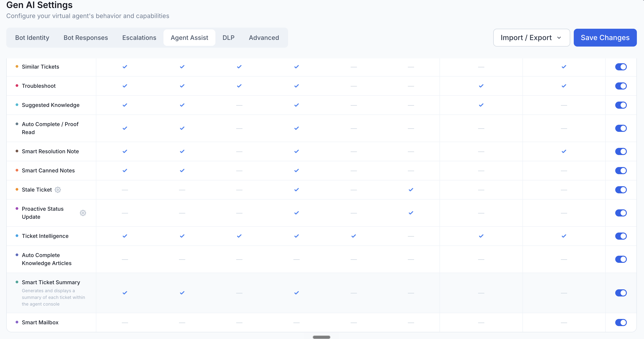644x339 pixels.
Task: Click Smart Mailbox row label
Action: point(40,323)
